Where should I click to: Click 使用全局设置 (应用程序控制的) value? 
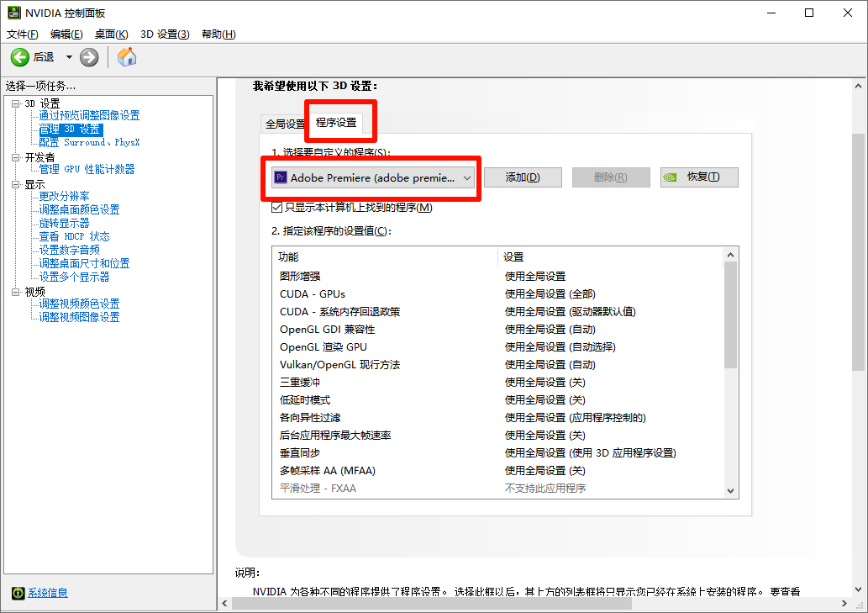pyautogui.click(x=575, y=418)
